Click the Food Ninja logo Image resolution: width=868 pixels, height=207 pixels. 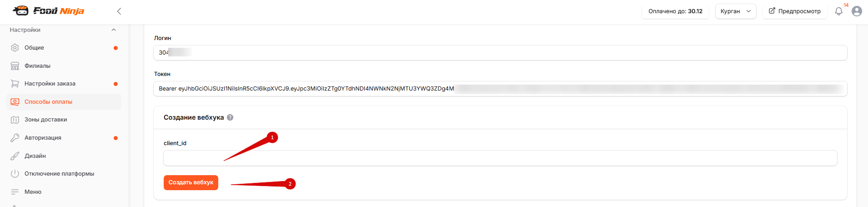click(x=48, y=11)
